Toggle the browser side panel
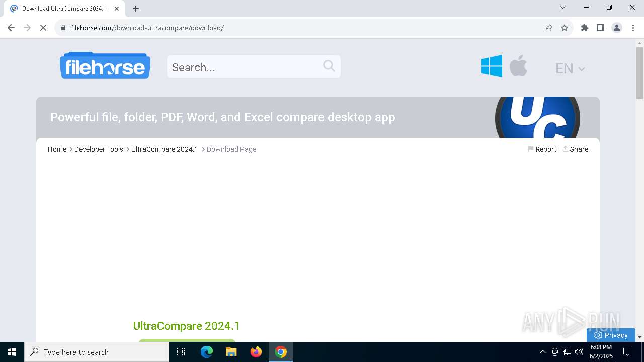644x362 pixels. tap(601, 28)
